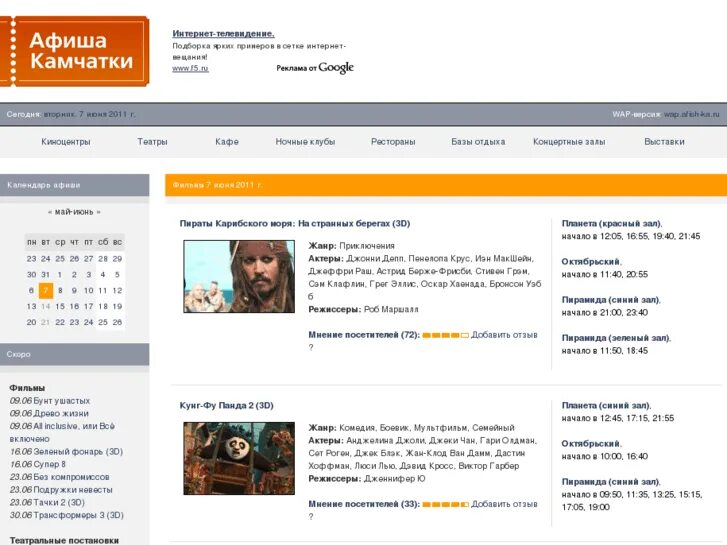
Task: Click the Pirates of the Caribbean thumbnail
Action: tap(239, 276)
